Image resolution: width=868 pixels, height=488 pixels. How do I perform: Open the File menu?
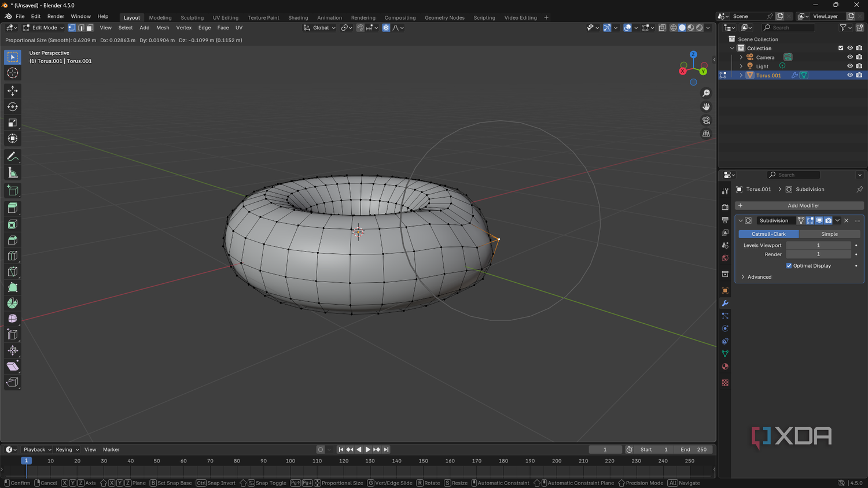tap(20, 17)
